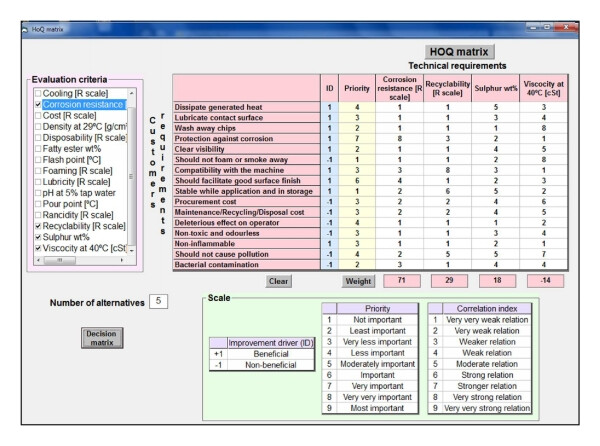The image size is (600, 446).
Task: Enable the Flash point [°C] checkbox
Action: [x=38, y=160]
